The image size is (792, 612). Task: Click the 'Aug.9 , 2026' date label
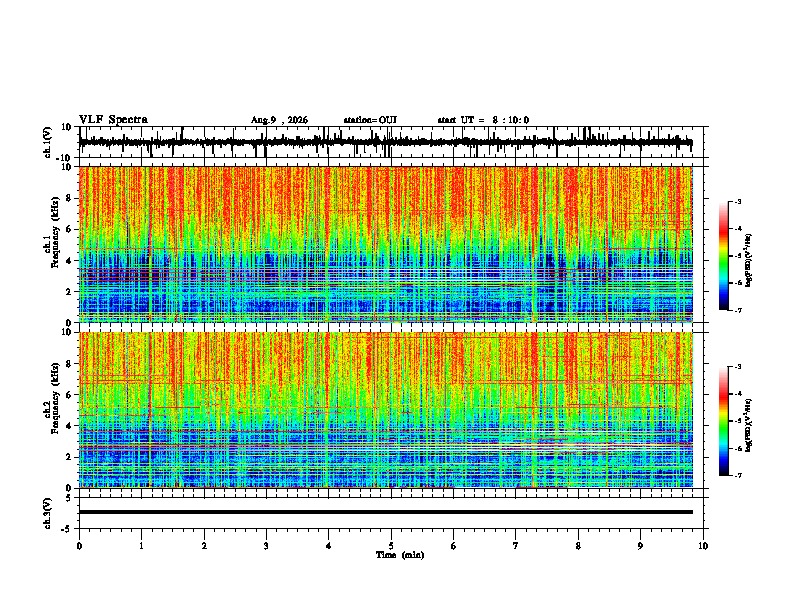[279, 120]
